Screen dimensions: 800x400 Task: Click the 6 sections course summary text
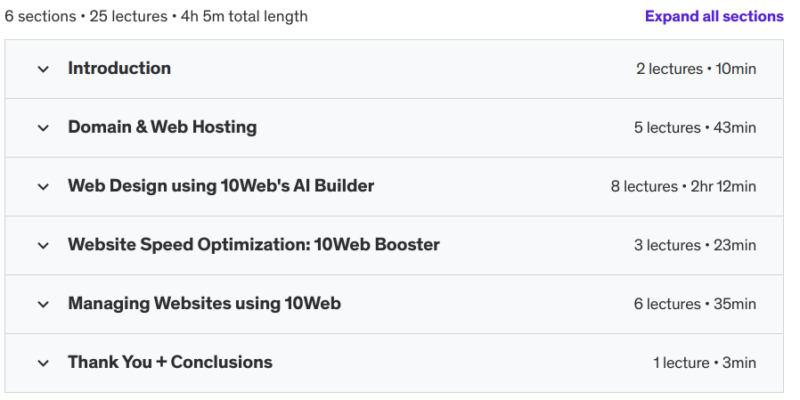156,16
